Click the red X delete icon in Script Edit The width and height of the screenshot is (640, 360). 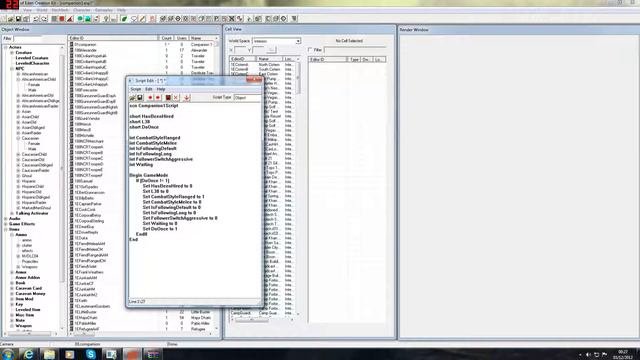[176, 98]
